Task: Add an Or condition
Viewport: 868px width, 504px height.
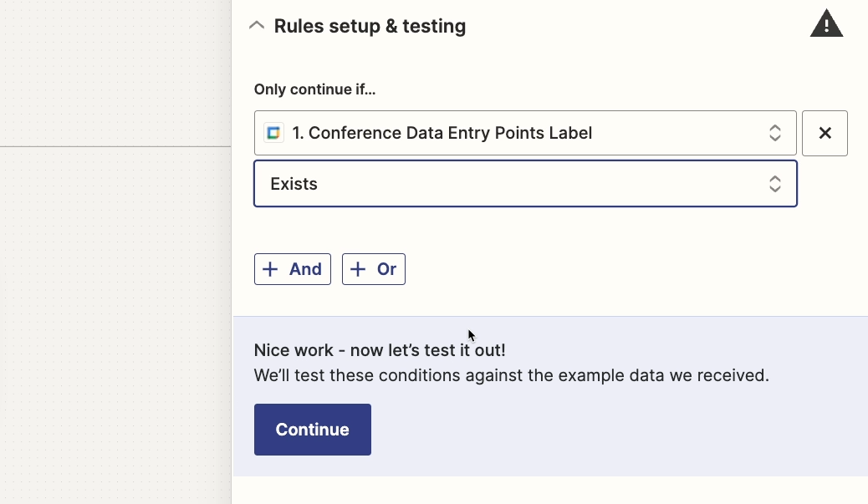Action: (x=374, y=269)
